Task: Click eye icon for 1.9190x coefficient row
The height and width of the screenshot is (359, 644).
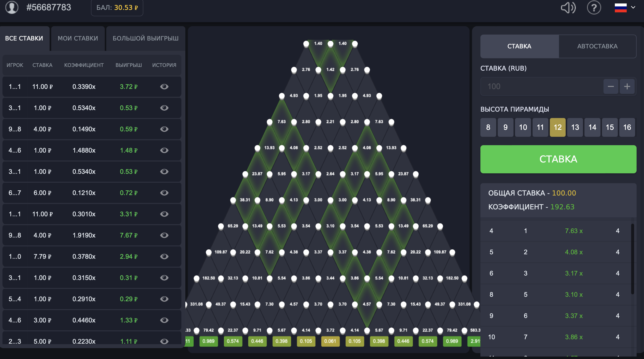Action: click(x=164, y=235)
